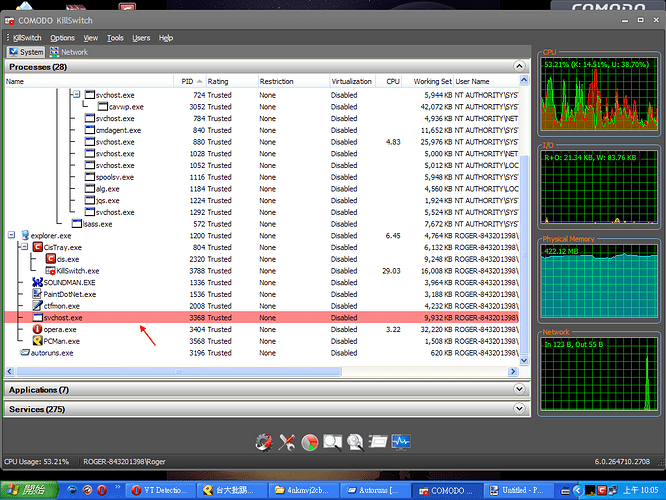This screenshot has height=500, width=666.
Task: Switch to the System tab
Action: 26,52
